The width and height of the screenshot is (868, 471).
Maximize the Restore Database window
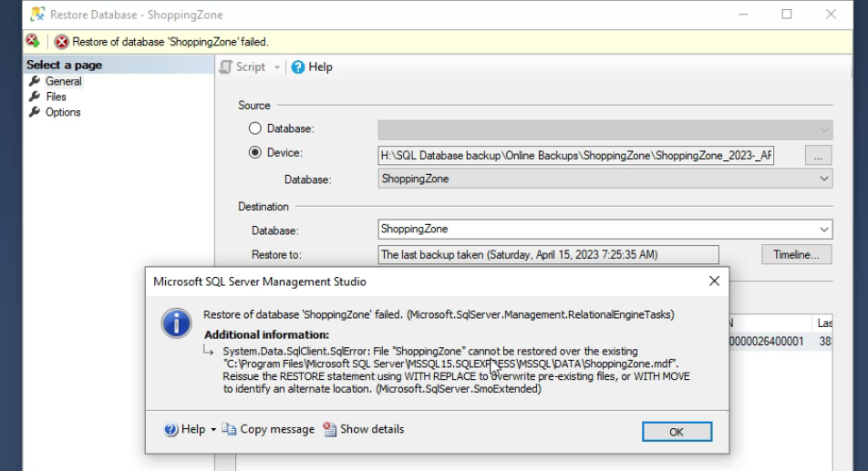pyautogui.click(x=787, y=15)
